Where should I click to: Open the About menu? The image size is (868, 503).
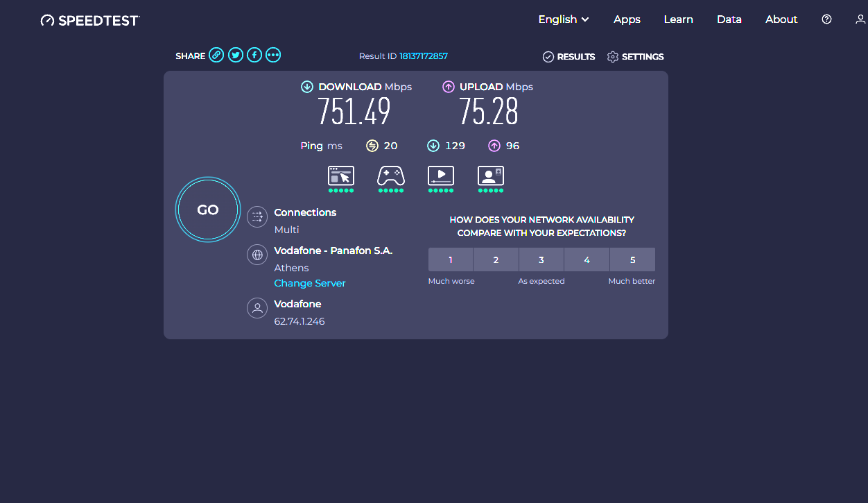pyautogui.click(x=781, y=19)
